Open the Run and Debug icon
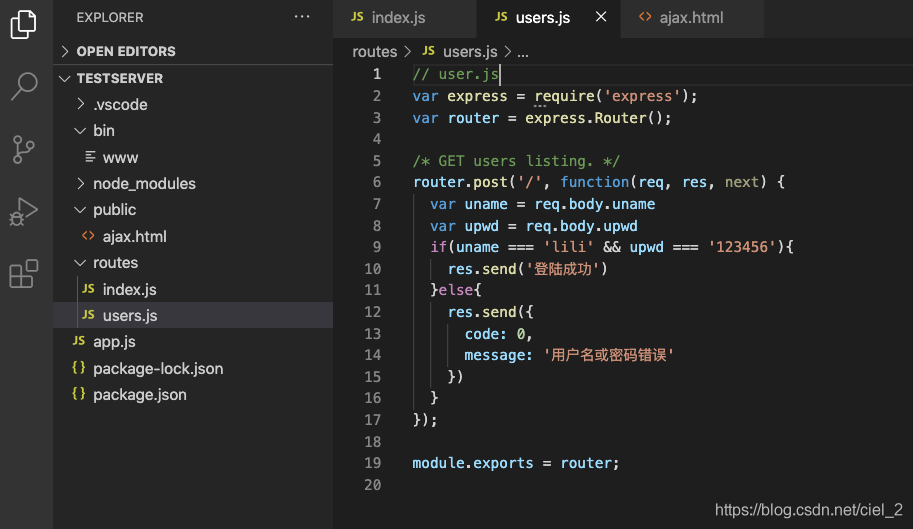The image size is (913, 529). pyautogui.click(x=24, y=212)
